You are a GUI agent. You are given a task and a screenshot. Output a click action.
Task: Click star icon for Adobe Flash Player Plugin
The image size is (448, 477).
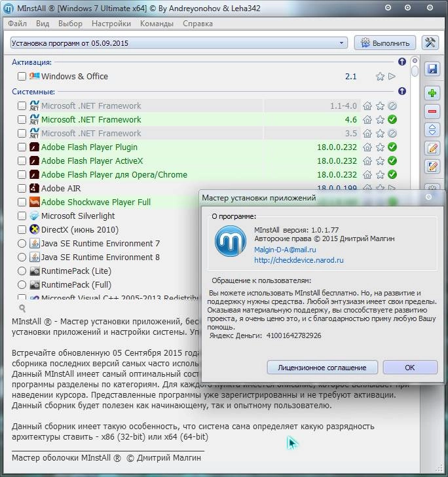point(380,147)
